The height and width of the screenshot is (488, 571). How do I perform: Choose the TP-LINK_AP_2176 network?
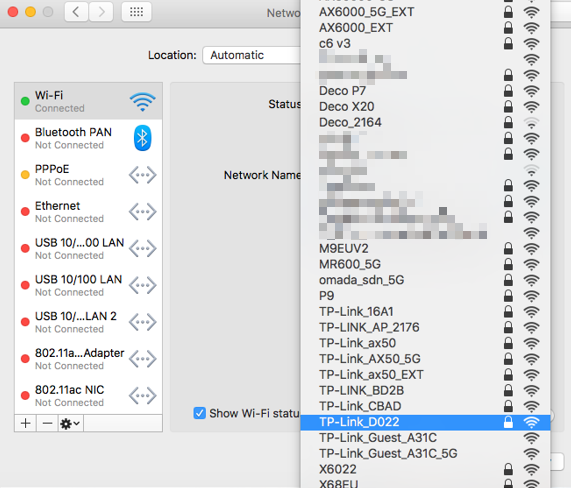click(425, 327)
